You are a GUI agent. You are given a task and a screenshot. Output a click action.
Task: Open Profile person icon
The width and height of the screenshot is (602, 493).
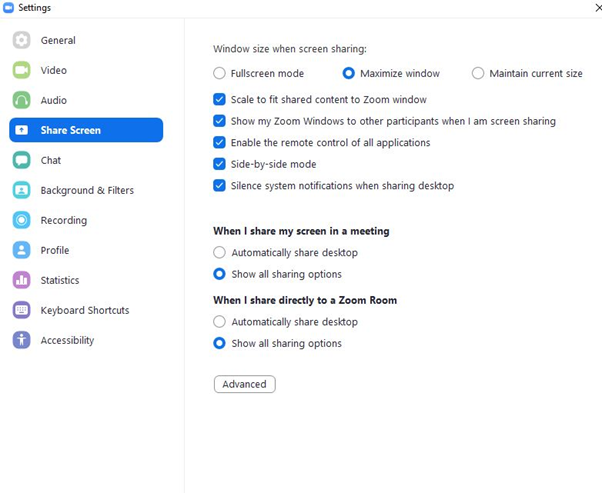pyautogui.click(x=22, y=250)
